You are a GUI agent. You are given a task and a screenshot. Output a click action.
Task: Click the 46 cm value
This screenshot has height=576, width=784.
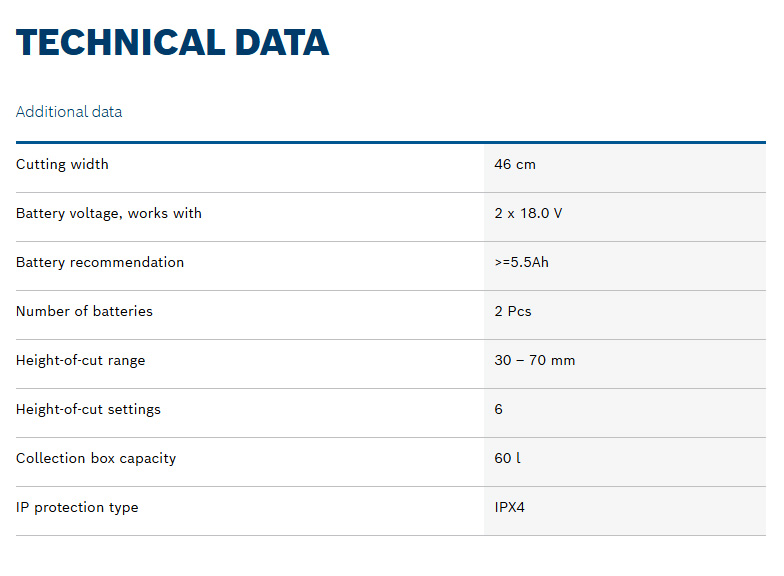515,164
